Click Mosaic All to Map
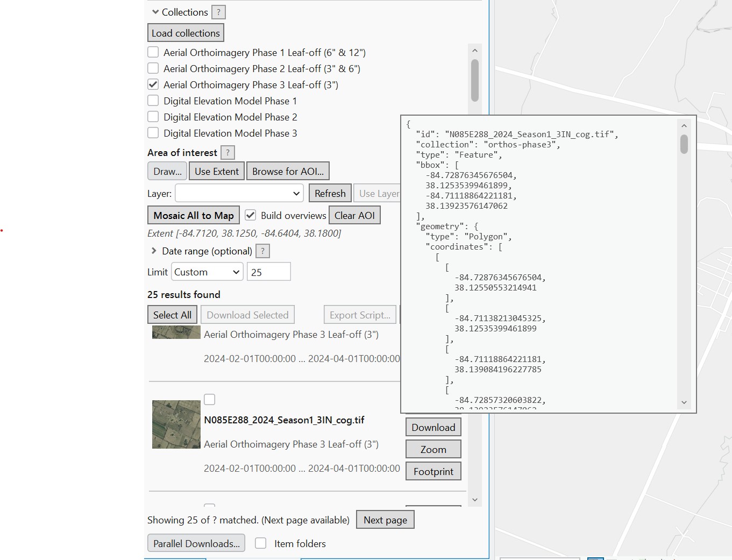 [194, 215]
